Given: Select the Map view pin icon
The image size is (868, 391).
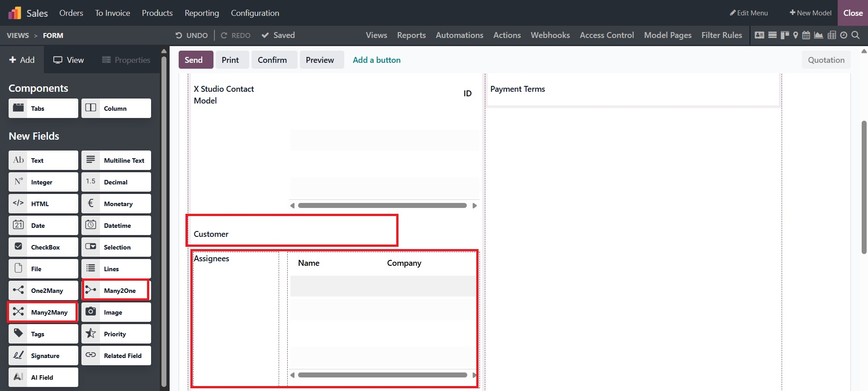Looking at the screenshot, I should (x=796, y=35).
